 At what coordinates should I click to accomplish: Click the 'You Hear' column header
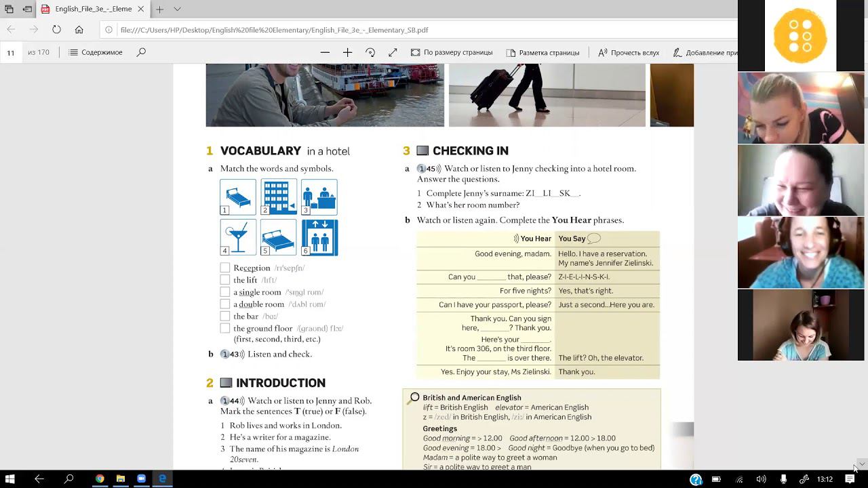point(532,239)
